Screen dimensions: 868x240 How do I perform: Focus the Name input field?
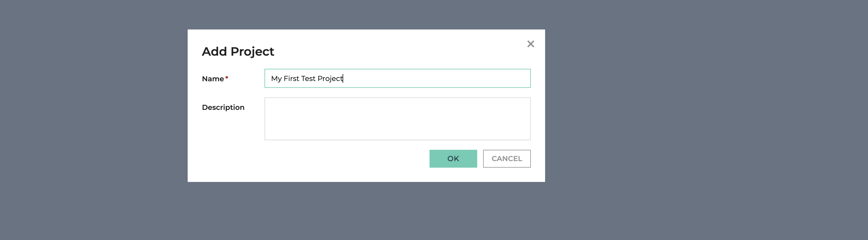[397, 78]
